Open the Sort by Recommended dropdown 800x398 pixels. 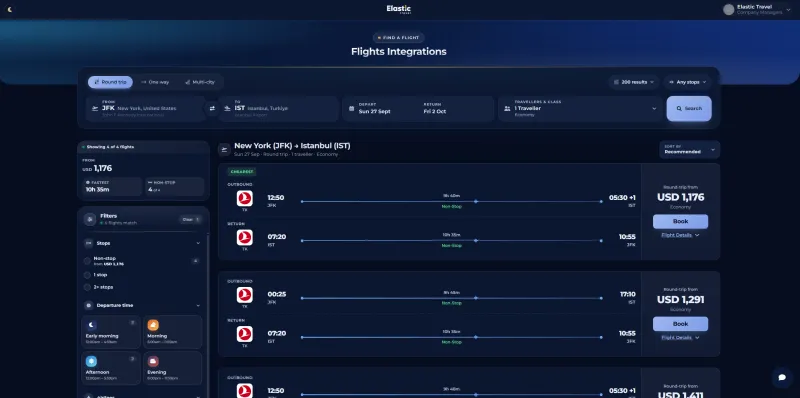pos(689,150)
